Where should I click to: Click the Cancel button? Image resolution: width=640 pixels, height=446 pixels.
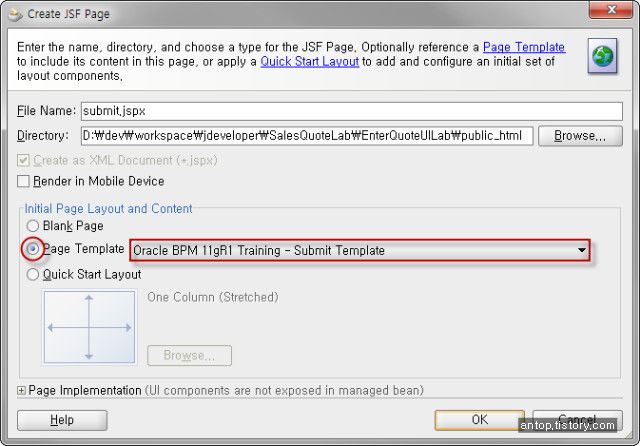pyautogui.click(x=578, y=420)
